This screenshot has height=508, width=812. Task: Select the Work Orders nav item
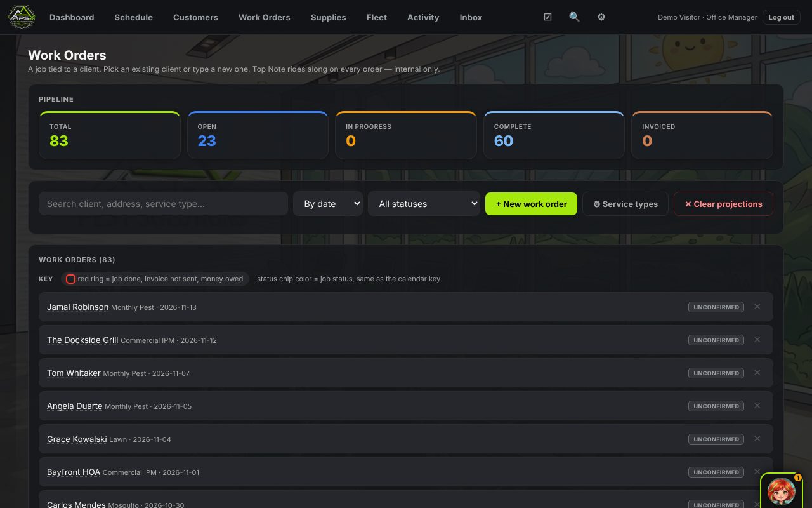(265, 17)
